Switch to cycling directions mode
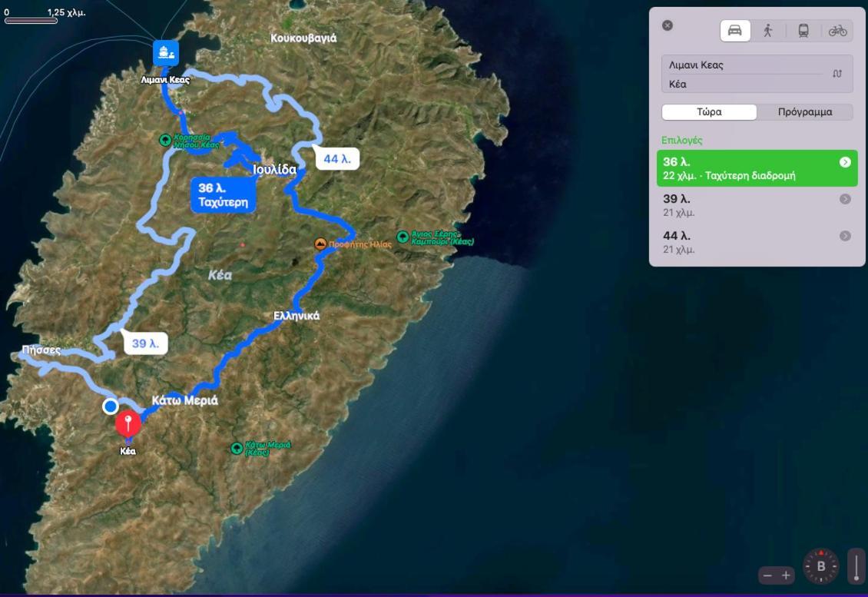The image size is (868, 597). pos(837,31)
